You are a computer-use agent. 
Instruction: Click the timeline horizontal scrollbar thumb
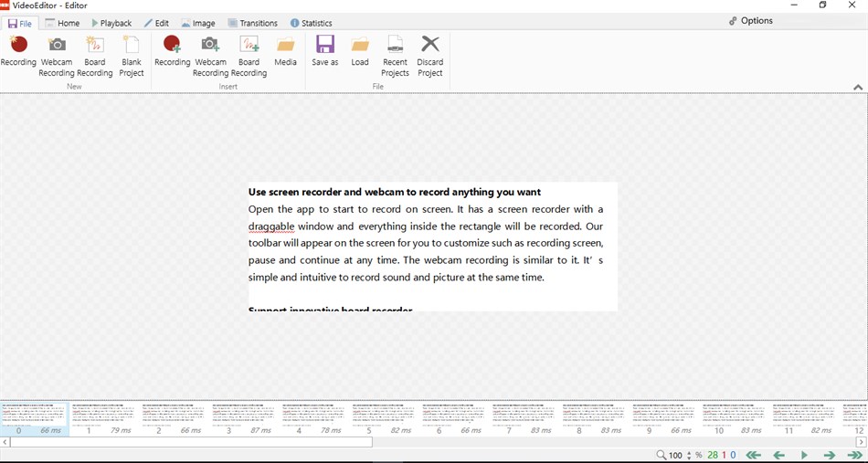(191, 442)
